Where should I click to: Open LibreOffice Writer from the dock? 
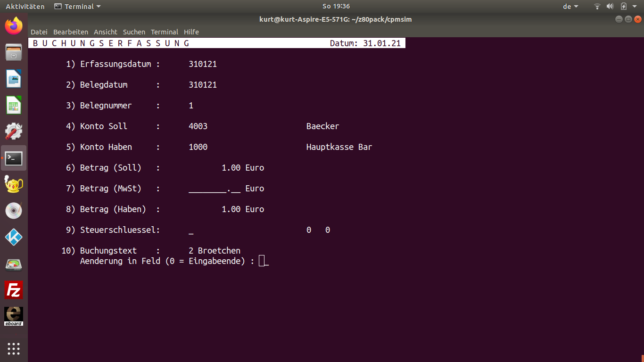(14, 78)
